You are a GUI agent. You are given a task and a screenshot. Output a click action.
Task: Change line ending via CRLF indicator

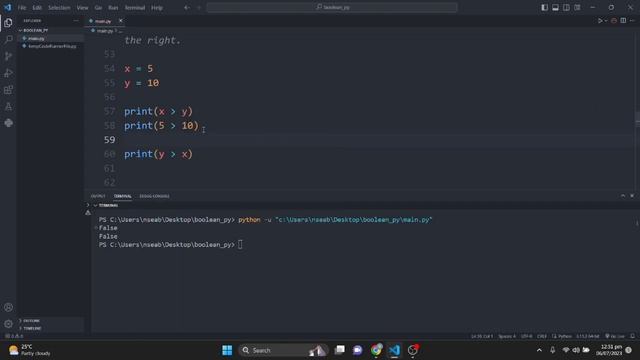(542, 336)
